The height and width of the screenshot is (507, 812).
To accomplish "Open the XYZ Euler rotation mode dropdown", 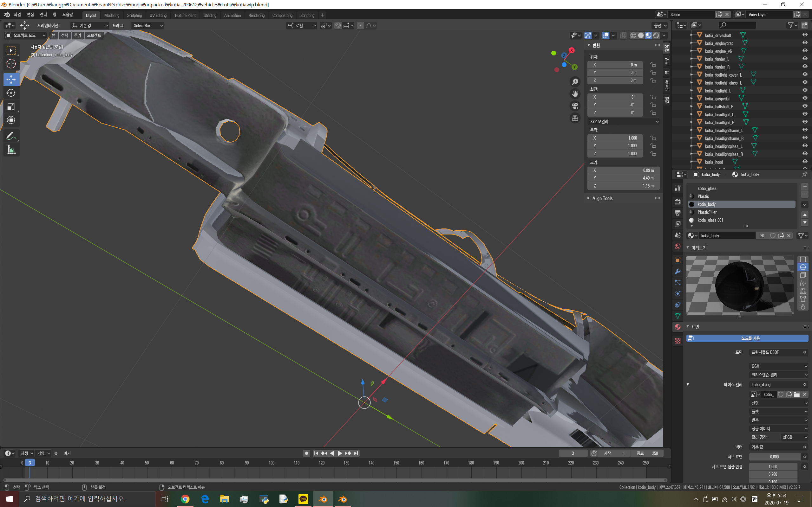I will [623, 122].
